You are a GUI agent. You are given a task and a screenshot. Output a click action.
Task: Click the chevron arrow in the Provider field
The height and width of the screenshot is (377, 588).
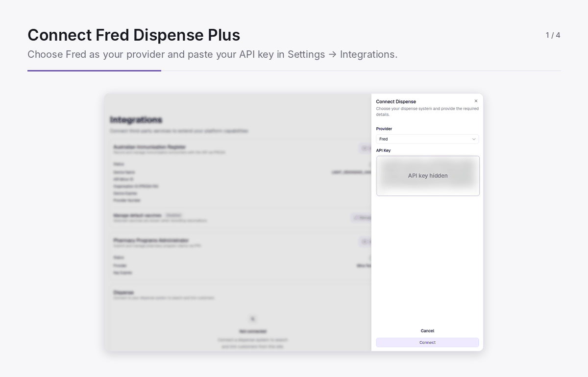474,139
